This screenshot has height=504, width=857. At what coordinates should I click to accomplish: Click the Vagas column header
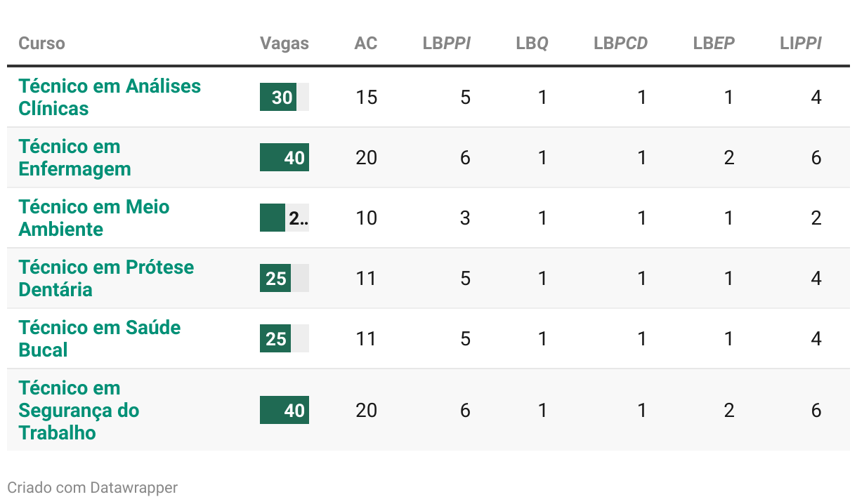(284, 43)
